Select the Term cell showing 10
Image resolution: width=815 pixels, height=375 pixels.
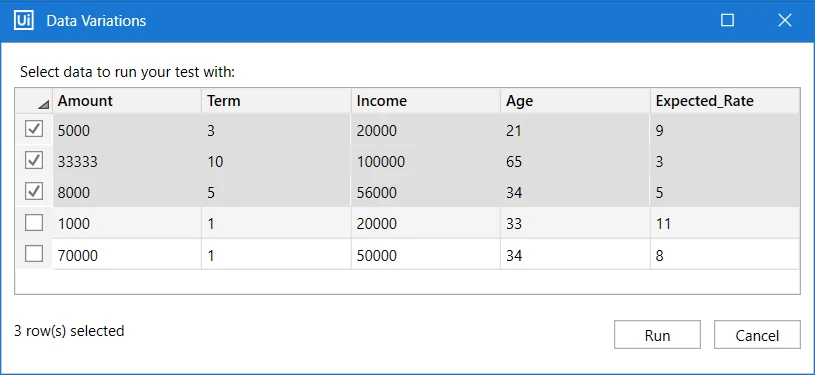(276, 161)
